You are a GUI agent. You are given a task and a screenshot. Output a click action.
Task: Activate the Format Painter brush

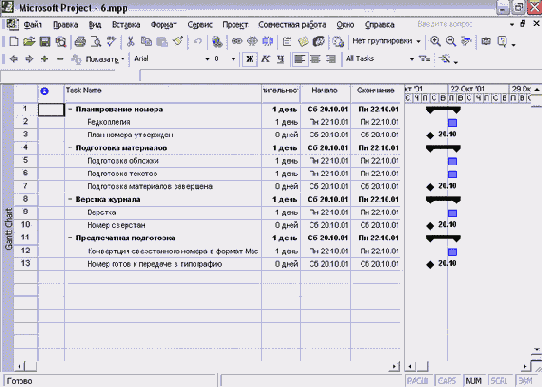point(178,42)
